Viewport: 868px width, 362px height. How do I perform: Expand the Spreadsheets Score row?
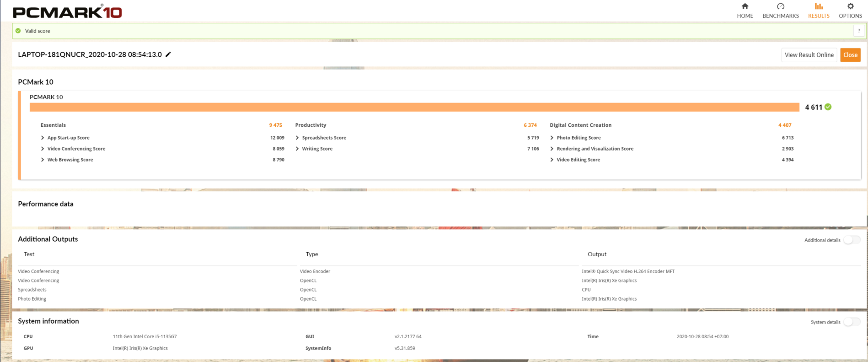point(417,138)
